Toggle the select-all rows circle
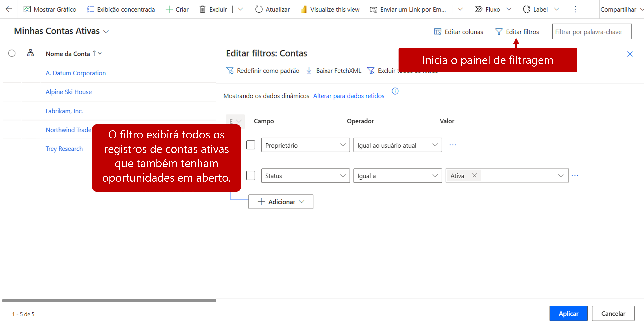 [12, 53]
